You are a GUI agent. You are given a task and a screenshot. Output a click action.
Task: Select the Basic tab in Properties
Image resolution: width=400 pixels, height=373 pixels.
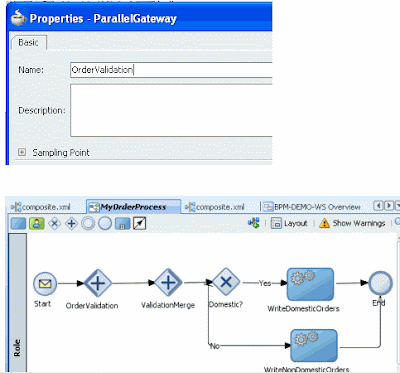point(28,42)
